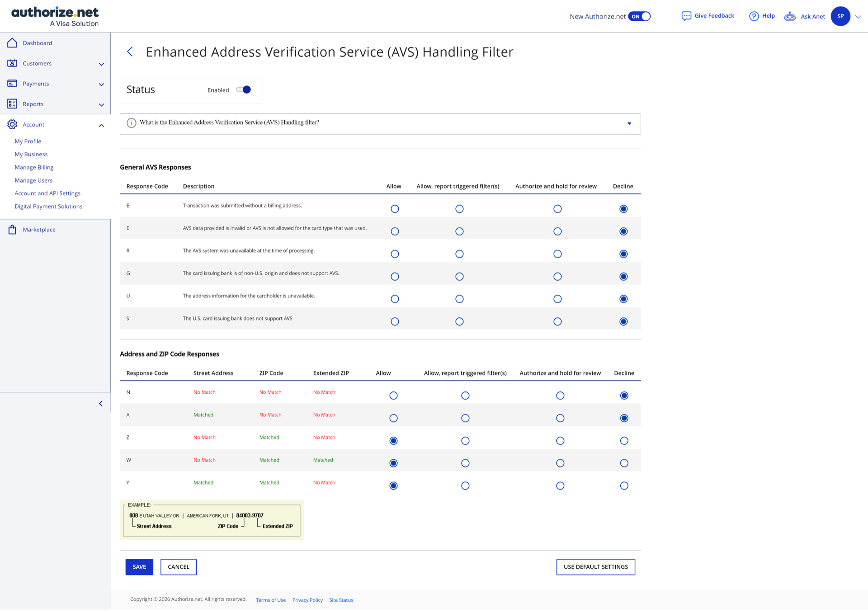The image size is (868, 613).
Task: Select Decline for response code Z
Action: point(624,441)
